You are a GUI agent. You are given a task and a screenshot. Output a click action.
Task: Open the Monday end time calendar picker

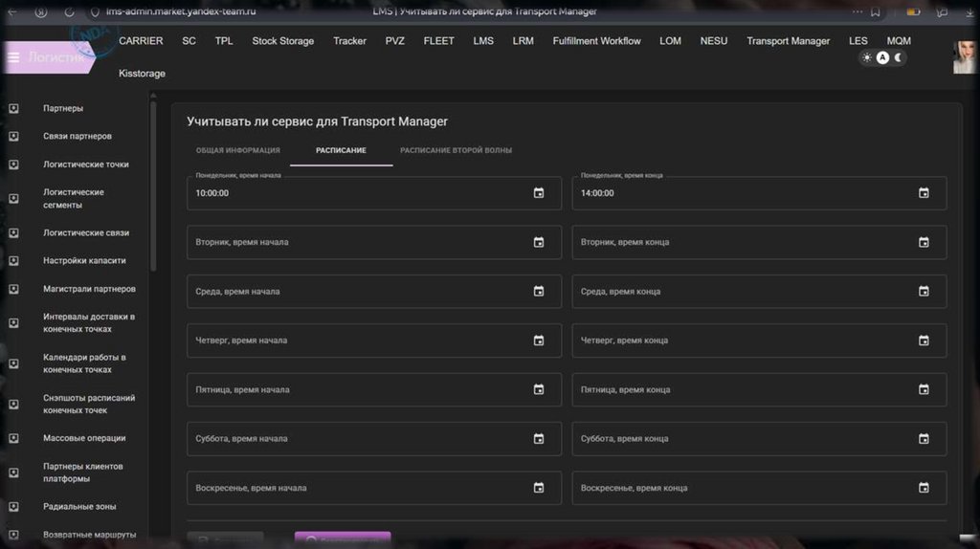[924, 193]
